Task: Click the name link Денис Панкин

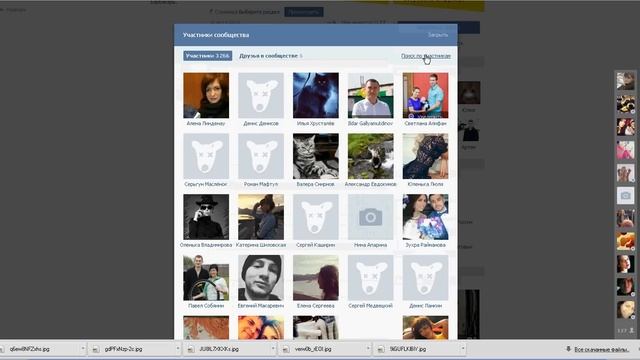Action: coord(425,305)
